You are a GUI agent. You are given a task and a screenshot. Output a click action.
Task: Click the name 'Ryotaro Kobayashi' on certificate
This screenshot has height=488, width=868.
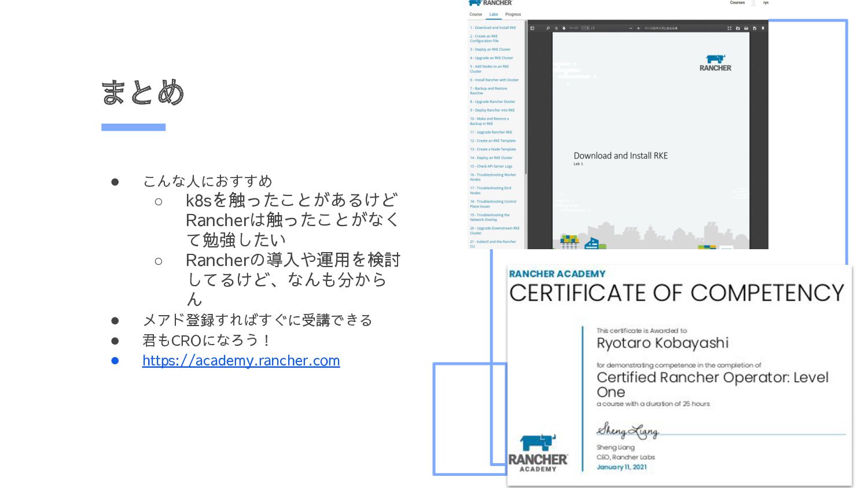[663, 343]
